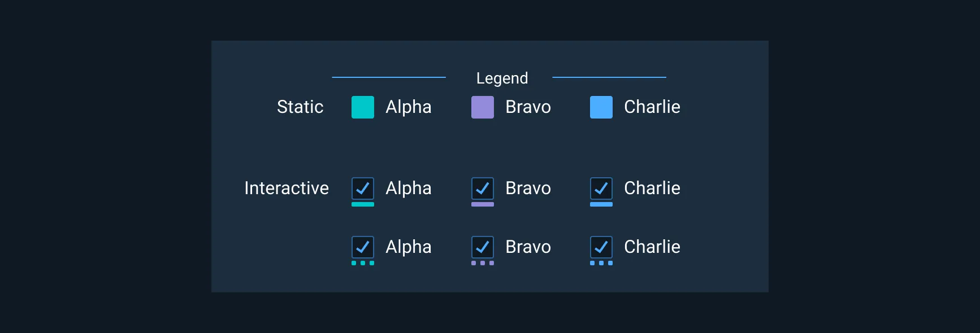
Task: Toggle Charlie's checkbox in the first interactive row
Action: click(601, 189)
